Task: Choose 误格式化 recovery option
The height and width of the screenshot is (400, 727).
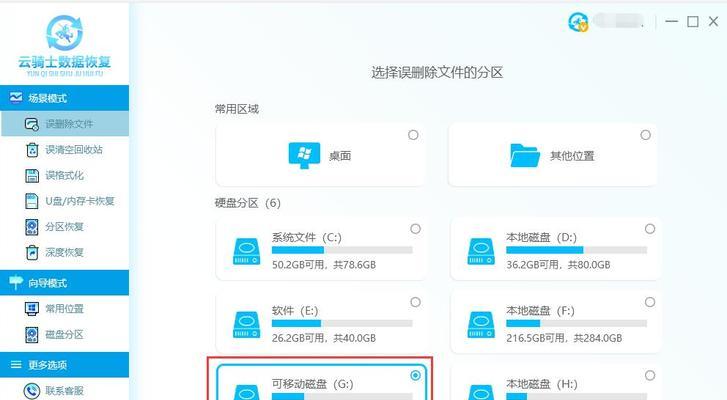Action: coord(64,175)
